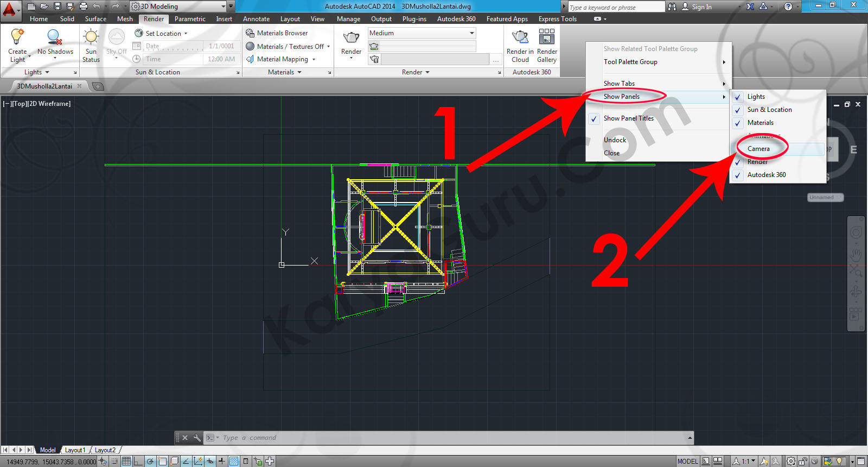Select Tool Palette Group menu item
The image size is (868, 467).
(x=630, y=62)
